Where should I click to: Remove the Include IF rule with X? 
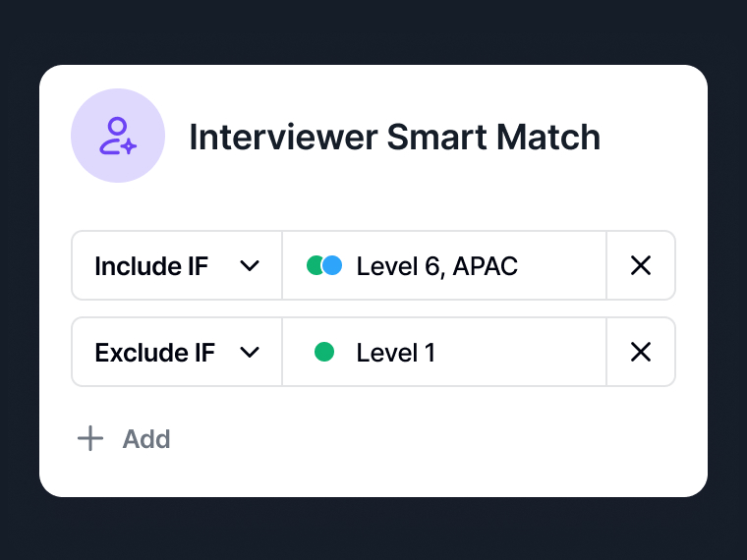click(x=640, y=265)
